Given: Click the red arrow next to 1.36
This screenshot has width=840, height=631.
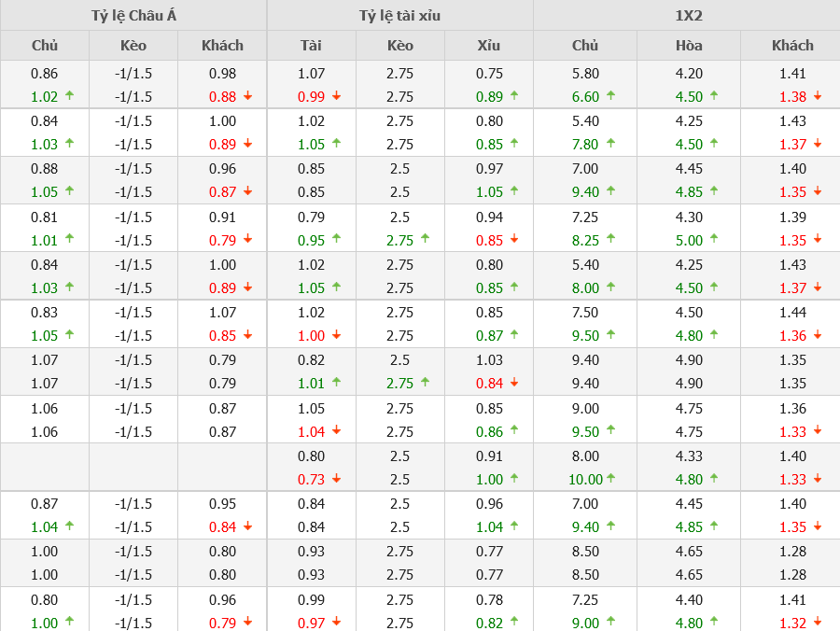Looking at the screenshot, I should (818, 334).
